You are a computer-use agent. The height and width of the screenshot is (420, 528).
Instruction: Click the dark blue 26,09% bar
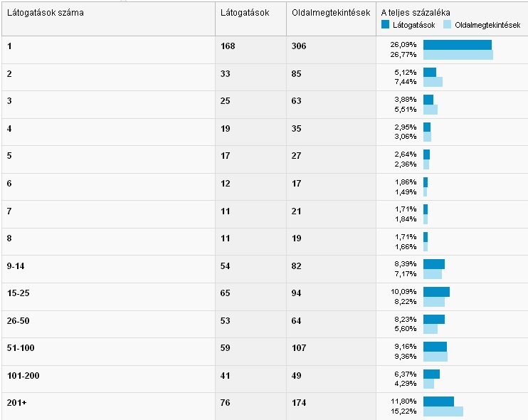pyautogui.click(x=457, y=45)
